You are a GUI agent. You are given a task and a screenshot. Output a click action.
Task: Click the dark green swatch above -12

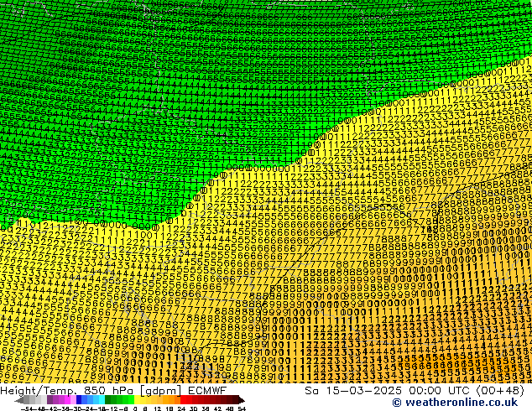(x=108, y=400)
